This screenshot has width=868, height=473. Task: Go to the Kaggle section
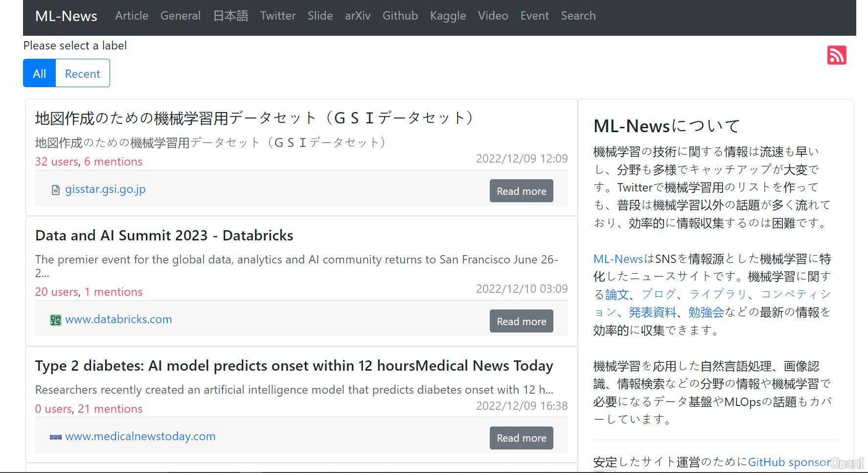click(x=448, y=16)
